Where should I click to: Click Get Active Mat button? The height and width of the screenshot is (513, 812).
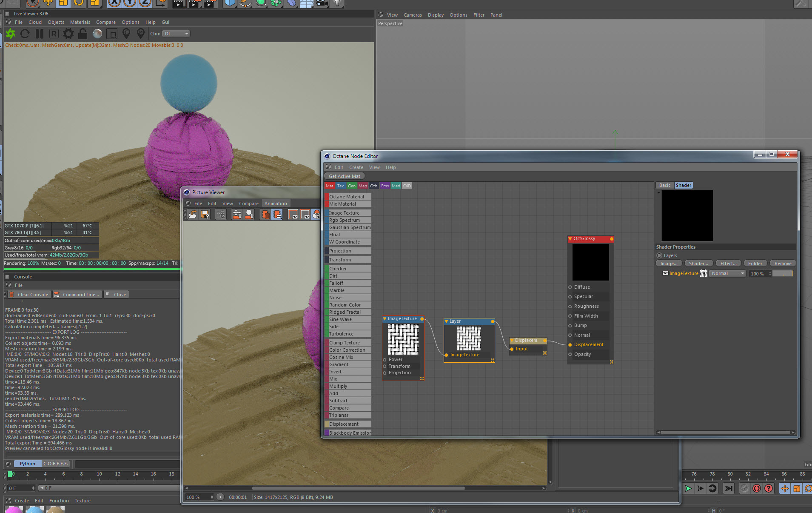coord(345,176)
